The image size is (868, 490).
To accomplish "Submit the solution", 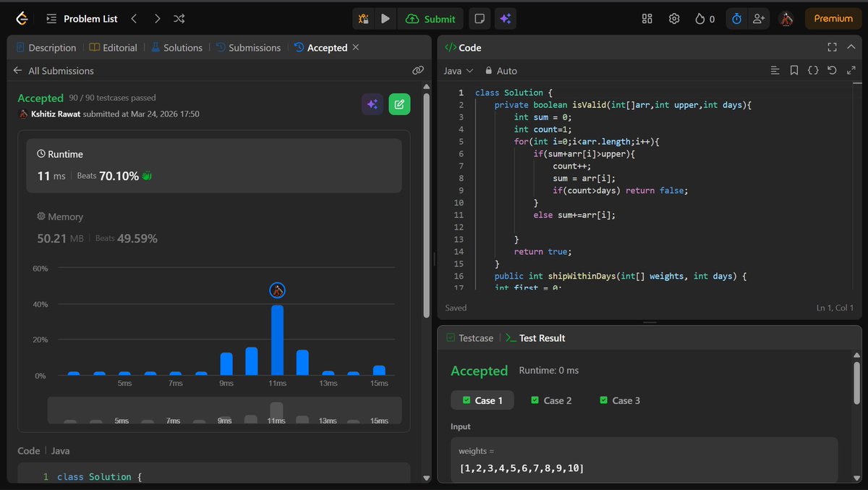I will point(431,19).
